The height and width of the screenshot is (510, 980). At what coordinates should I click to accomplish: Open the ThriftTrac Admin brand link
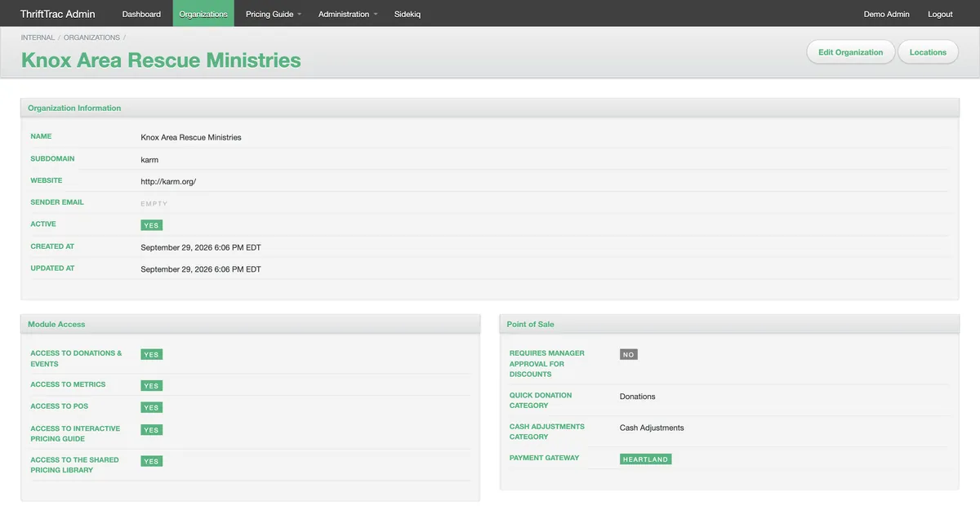coord(58,14)
